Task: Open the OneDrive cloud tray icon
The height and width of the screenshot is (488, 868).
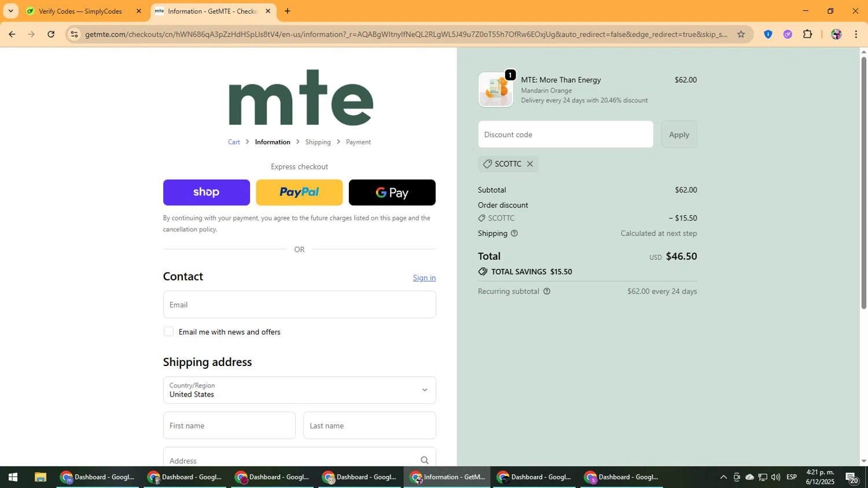Action: point(749,477)
